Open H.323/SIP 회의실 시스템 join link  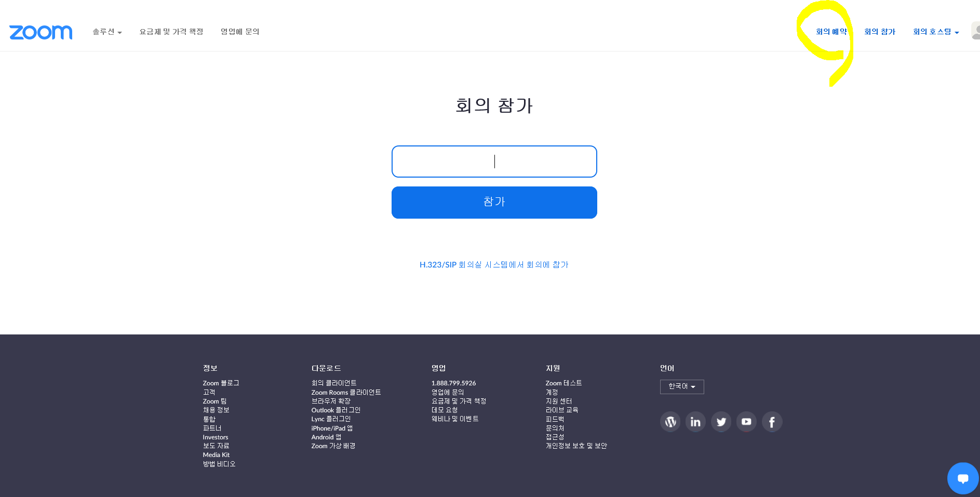click(x=494, y=265)
